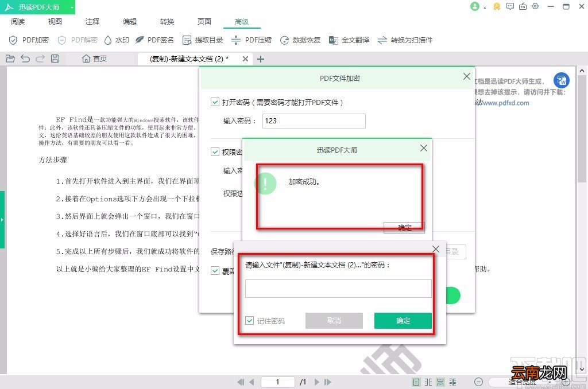588x389 pixels.
Task: Switch to two-page view layout
Action: pyautogui.click(x=428, y=382)
